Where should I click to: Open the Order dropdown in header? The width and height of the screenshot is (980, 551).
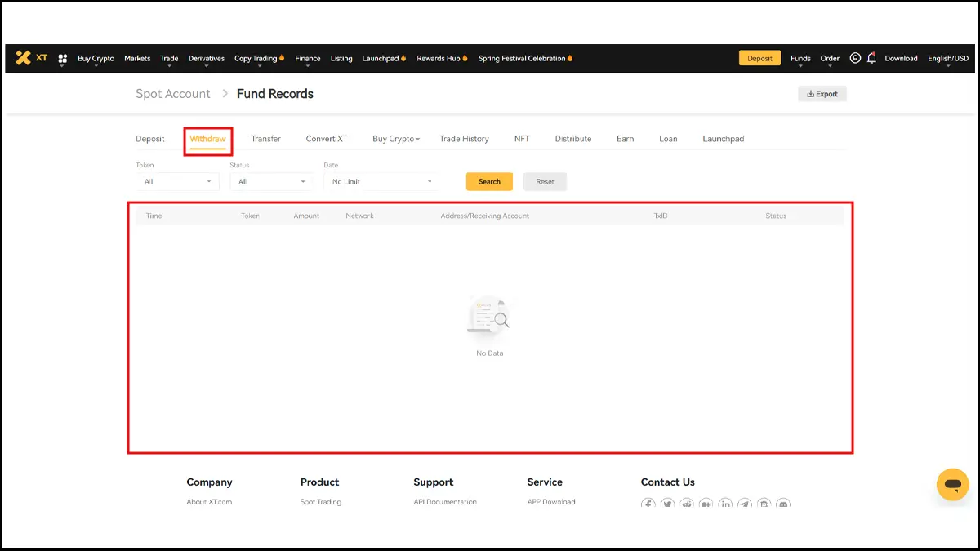[x=830, y=58]
